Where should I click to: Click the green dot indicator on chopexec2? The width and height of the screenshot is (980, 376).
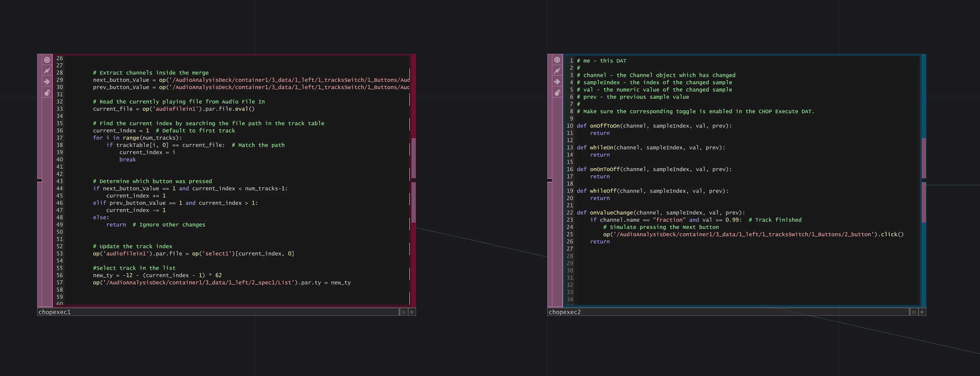[x=914, y=312]
